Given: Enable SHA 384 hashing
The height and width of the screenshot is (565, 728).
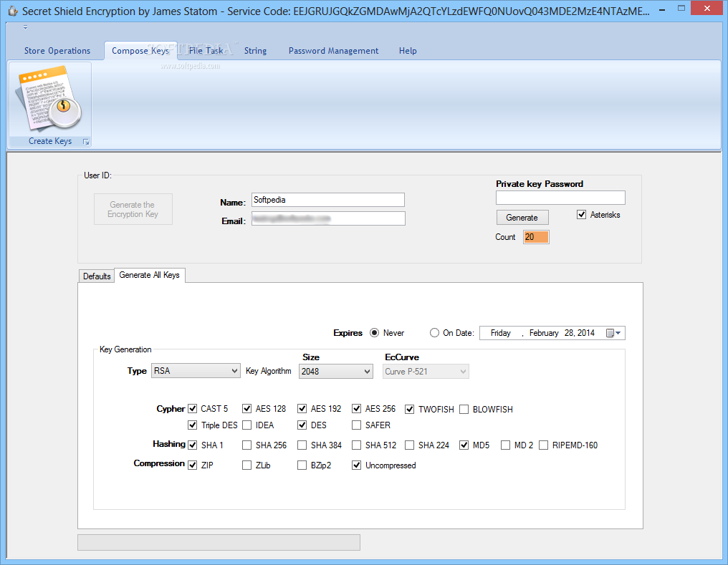Looking at the screenshot, I should 302,445.
